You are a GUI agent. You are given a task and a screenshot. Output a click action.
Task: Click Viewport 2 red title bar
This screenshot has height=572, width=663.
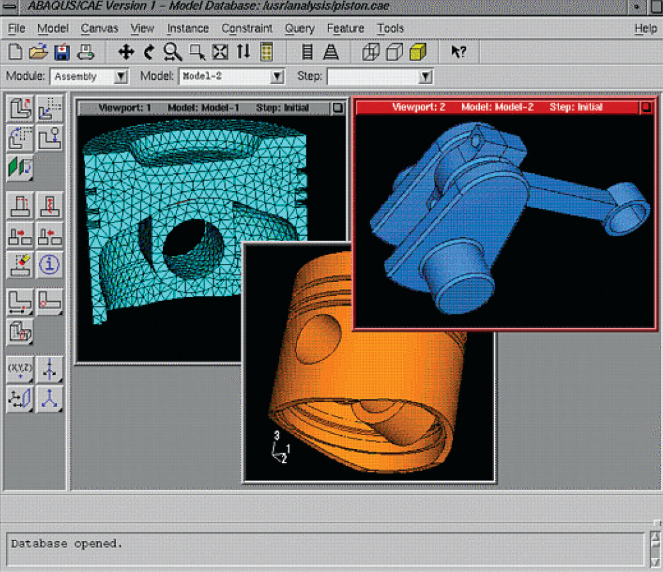pos(497,107)
